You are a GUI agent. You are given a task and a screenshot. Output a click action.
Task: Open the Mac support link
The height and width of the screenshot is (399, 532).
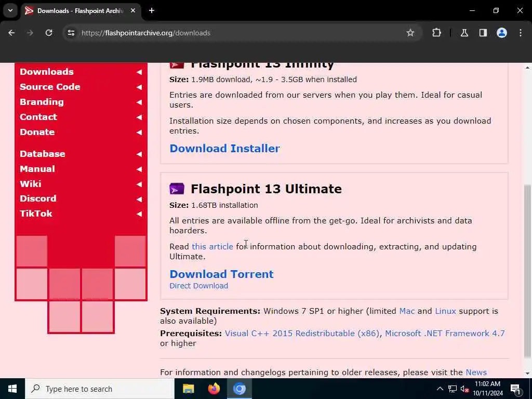tap(407, 311)
